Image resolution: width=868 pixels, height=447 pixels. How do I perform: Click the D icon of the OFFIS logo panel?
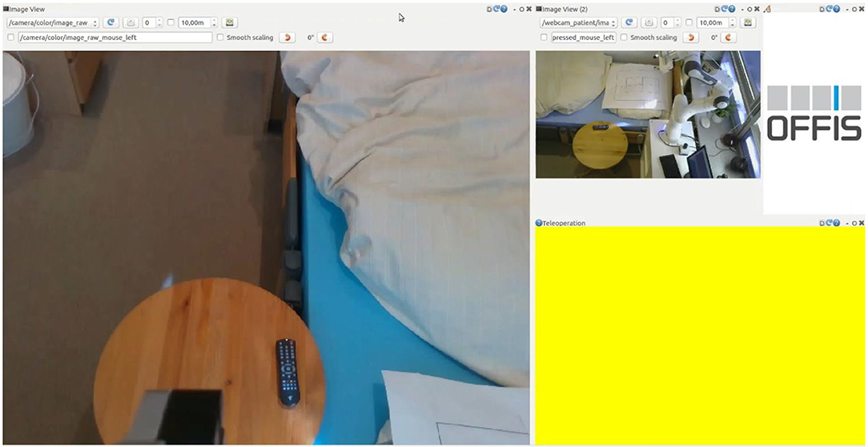(822, 9)
